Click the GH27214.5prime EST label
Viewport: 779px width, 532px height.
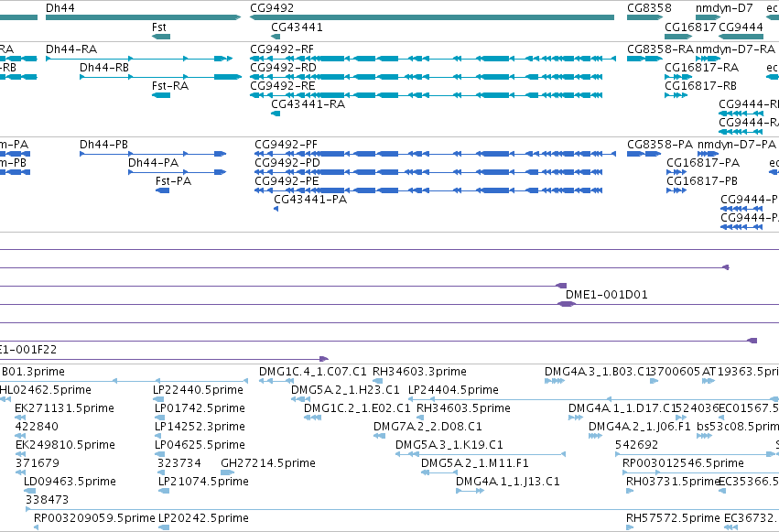[x=268, y=463]
